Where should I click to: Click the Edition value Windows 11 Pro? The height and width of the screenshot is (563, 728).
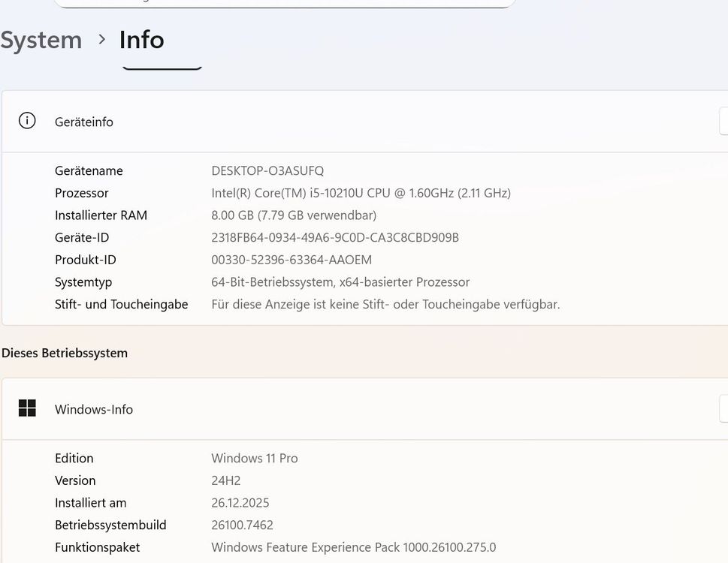(x=254, y=458)
